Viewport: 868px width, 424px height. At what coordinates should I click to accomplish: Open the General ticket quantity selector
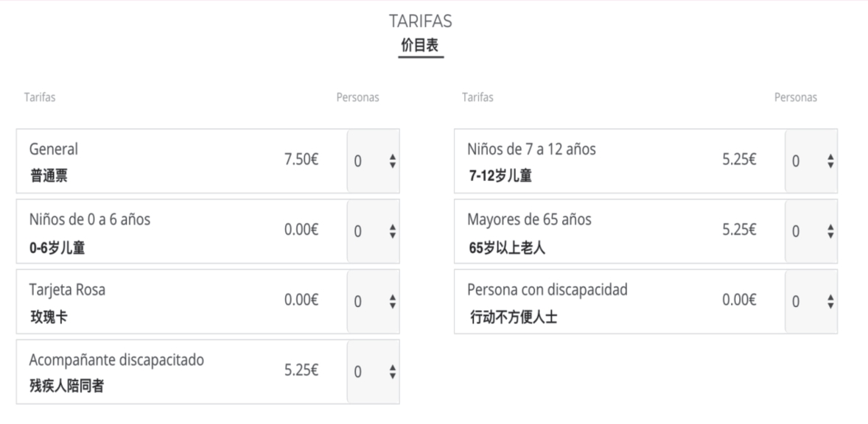(x=374, y=161)
